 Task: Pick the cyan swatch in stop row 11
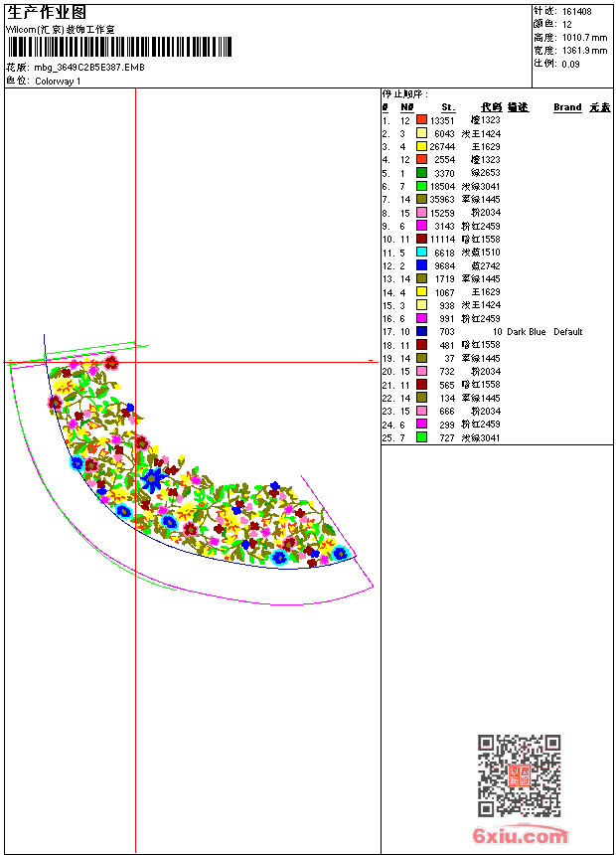tap(421, 253)
